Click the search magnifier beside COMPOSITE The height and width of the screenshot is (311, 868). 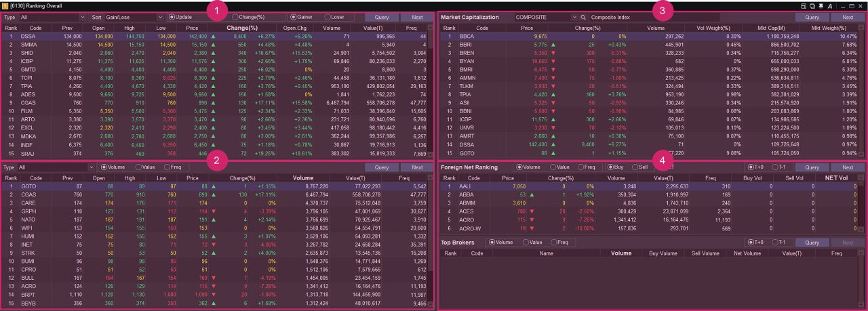pyautogui.click(x=582, y=16)
